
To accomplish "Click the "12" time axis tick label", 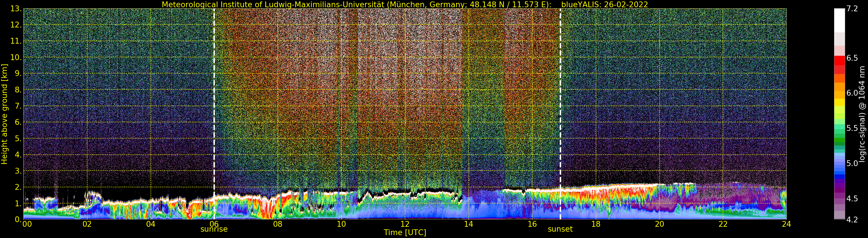I will 405,224.
